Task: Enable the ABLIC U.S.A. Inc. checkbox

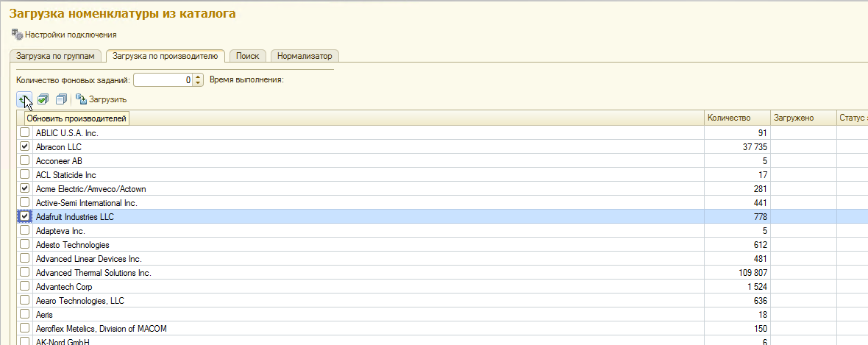Action: point(25,133)
